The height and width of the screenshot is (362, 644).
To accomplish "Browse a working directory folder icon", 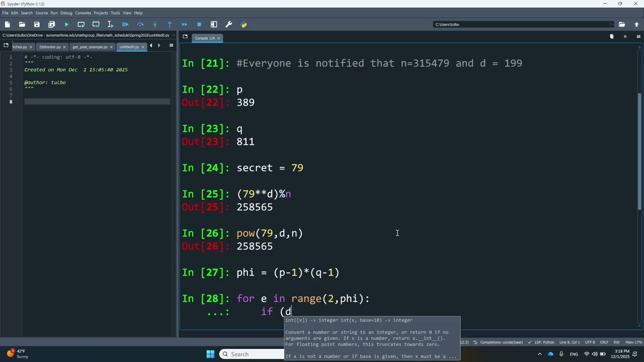I will 622,24.
